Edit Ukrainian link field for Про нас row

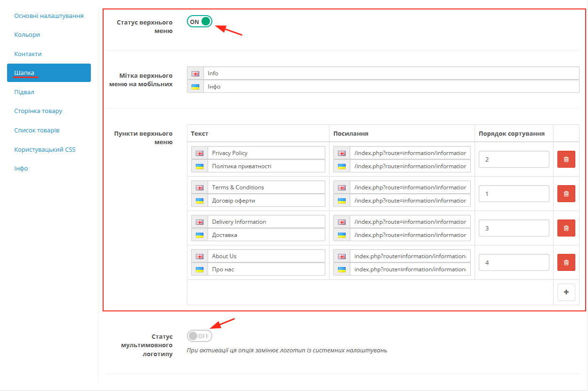(x=410, y=269)
